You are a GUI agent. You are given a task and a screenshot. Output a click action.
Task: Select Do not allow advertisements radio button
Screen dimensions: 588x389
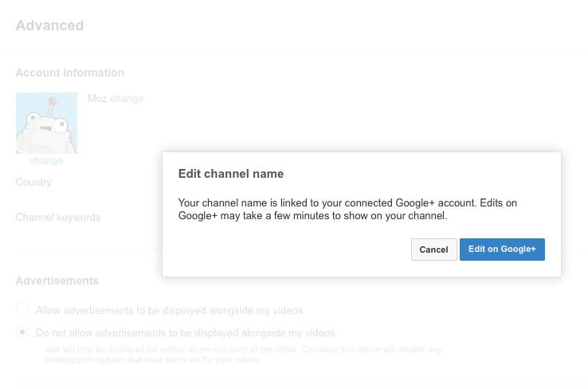(22, 332)
